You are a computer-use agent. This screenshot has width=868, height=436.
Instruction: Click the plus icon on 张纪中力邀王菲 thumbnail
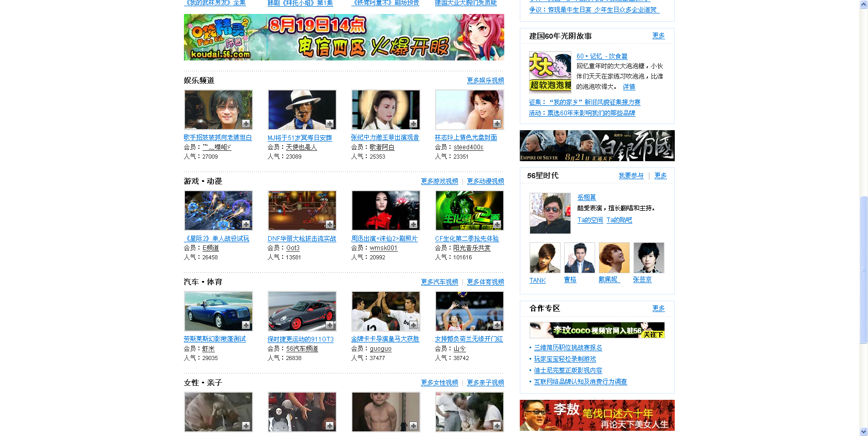413,124
